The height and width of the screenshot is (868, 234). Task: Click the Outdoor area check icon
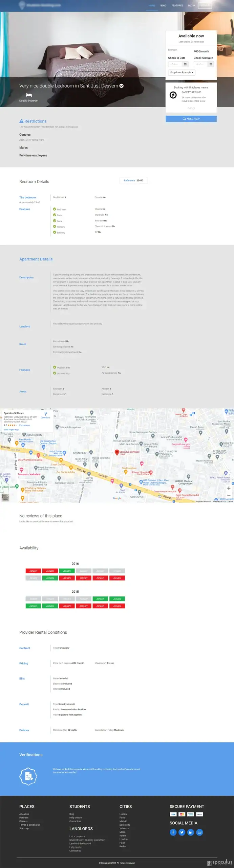(55, 367)
